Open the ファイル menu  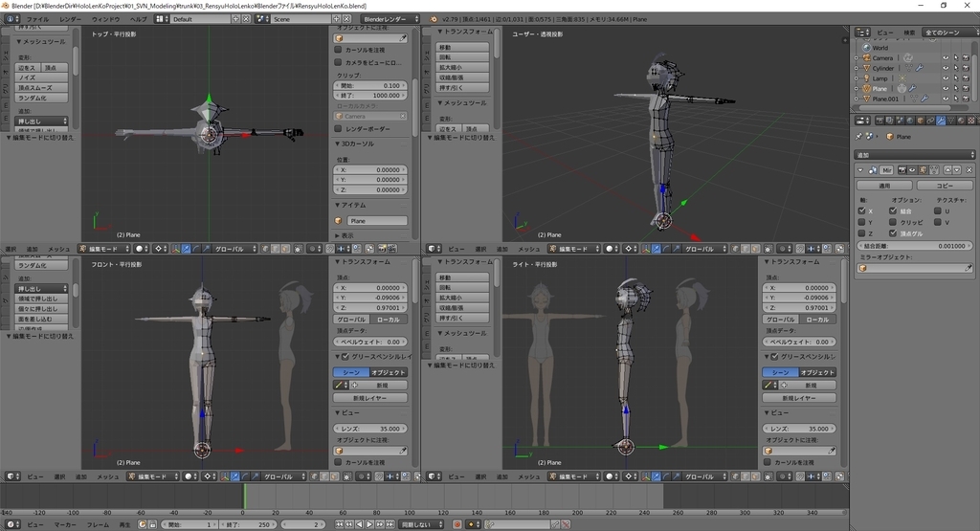point(37,19)
